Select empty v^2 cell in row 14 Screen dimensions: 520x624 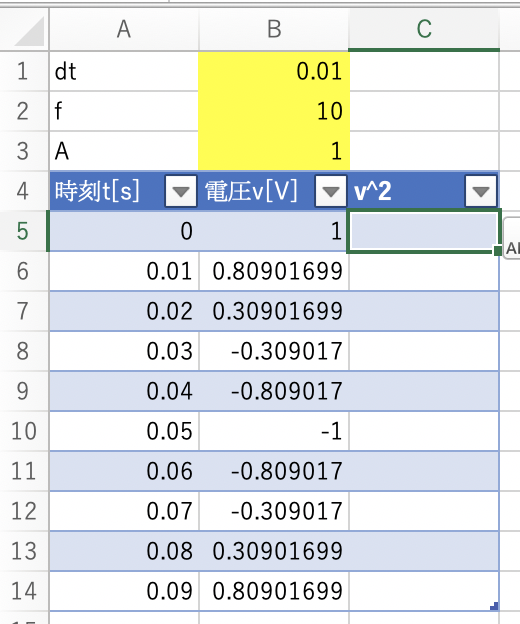pyautogui.click(x=424, y=591)
